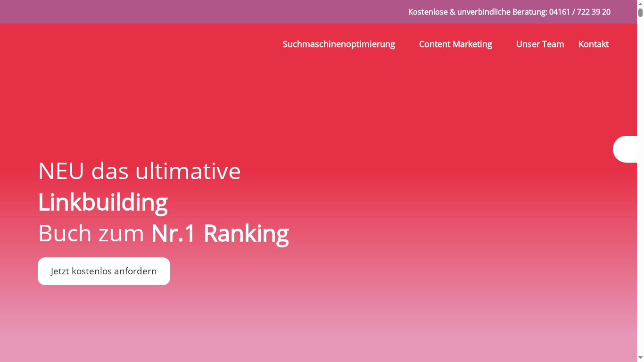Click the word ultimative in the headline

tap(188, 171)
